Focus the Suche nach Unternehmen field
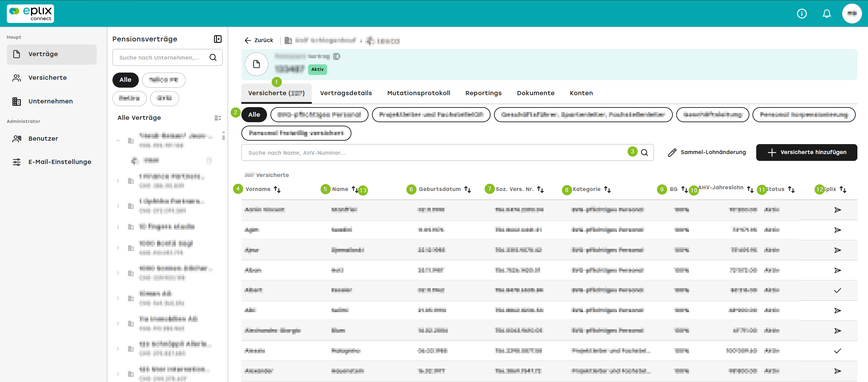The image size is (868, 382). pos(167,58)
